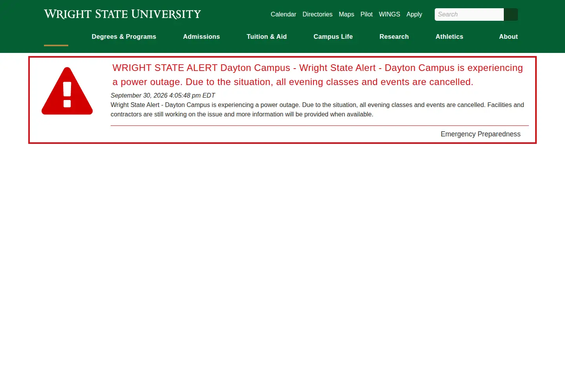Image resolution: width=565 pixels, height=392 pixels.
Task: Click the Wright State University logo
Action: click(122, 14)
